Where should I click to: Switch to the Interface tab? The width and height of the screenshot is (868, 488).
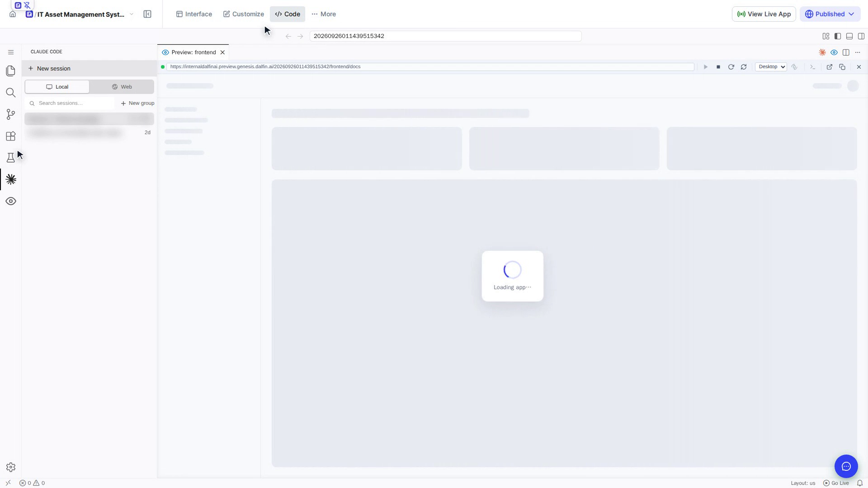pos(194,14)
